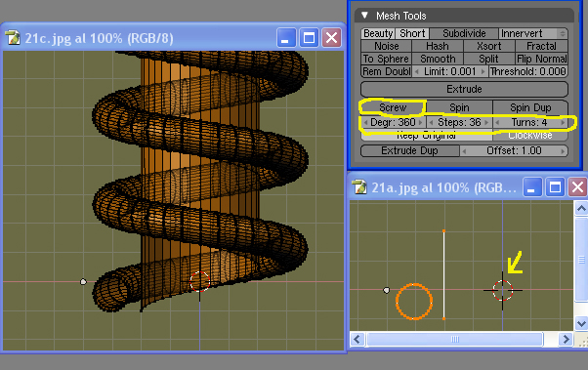Click the Spin button
The width and height of the screenshot is (588, 370).
(459, 107)
